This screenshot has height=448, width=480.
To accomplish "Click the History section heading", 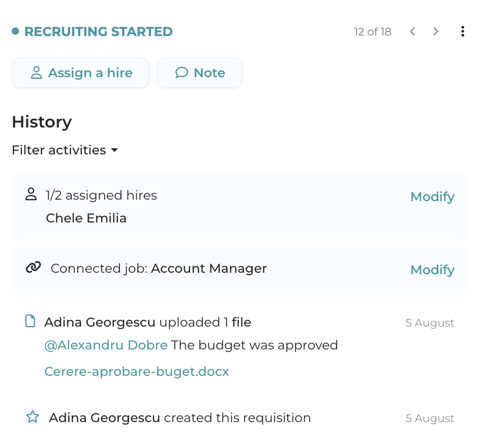I will point(42,122).
